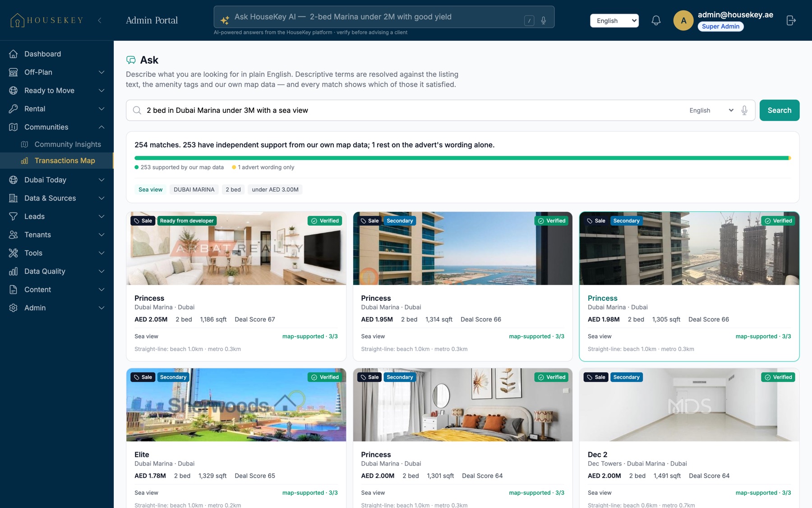
Task: Click the Ask chat bubble icon
Action: click(x=131, y=60)
